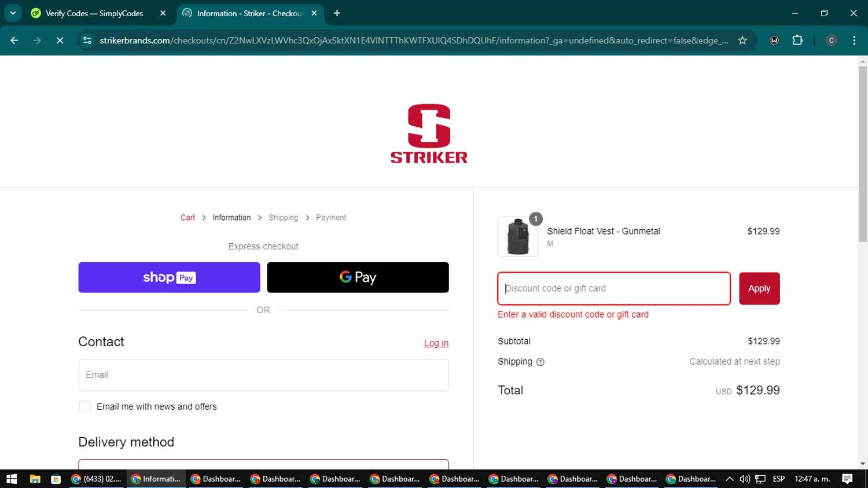Focus the Discount code or gift card field
Image resolution: width=868 pixels, height=488 pixels.
point(614,288)
